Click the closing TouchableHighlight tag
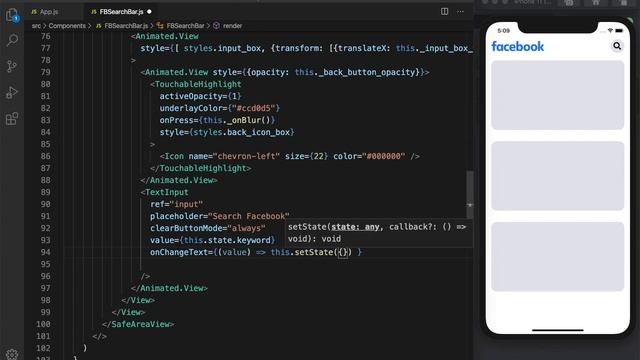640x360 pixels. click(x=200, y=168)
